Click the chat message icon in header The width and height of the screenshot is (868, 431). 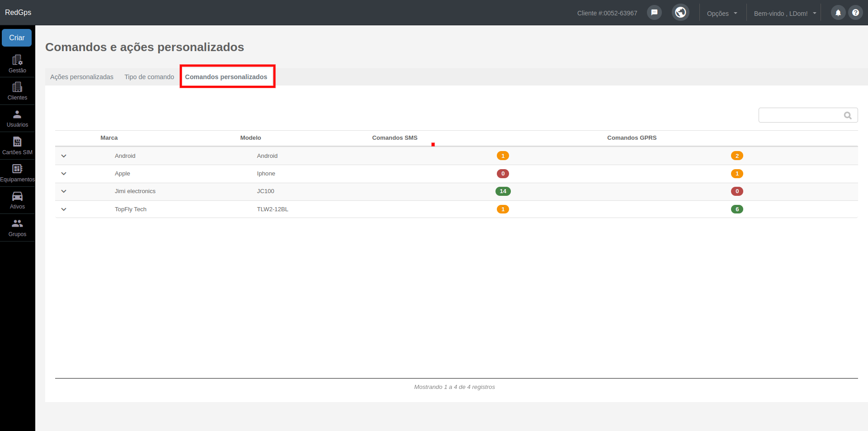pos(654,13)
